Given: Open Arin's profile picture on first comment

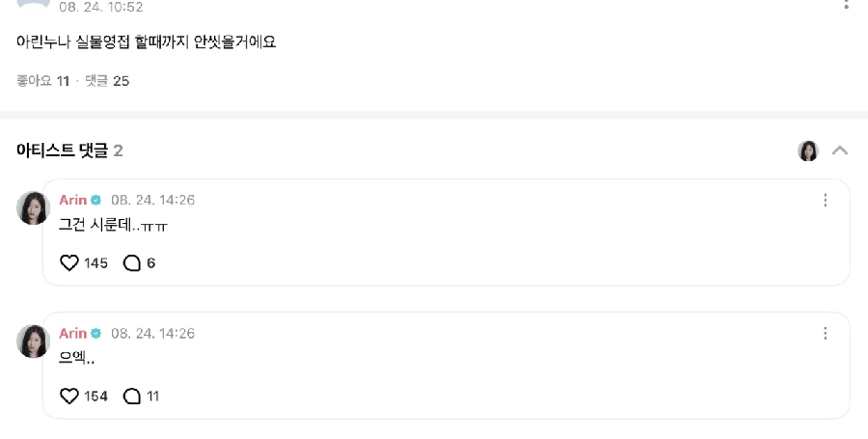Looking at the screenshot, I should point(33,208).
